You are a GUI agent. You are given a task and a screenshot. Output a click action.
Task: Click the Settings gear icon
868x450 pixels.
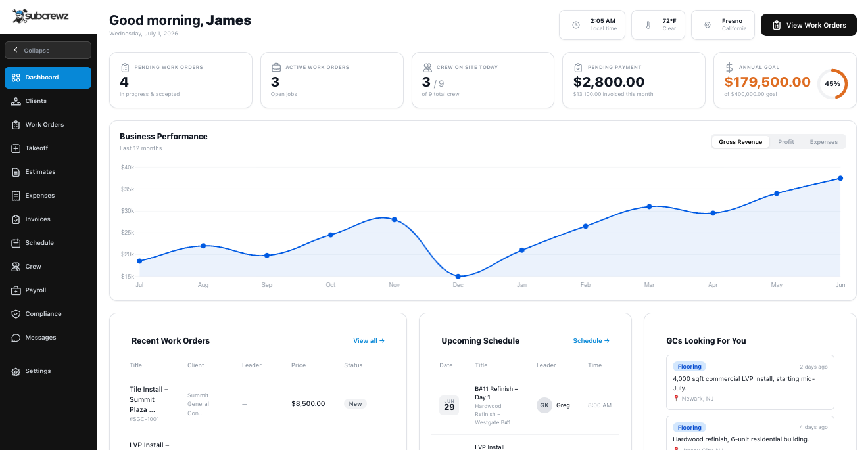click(x=16, y=371)
